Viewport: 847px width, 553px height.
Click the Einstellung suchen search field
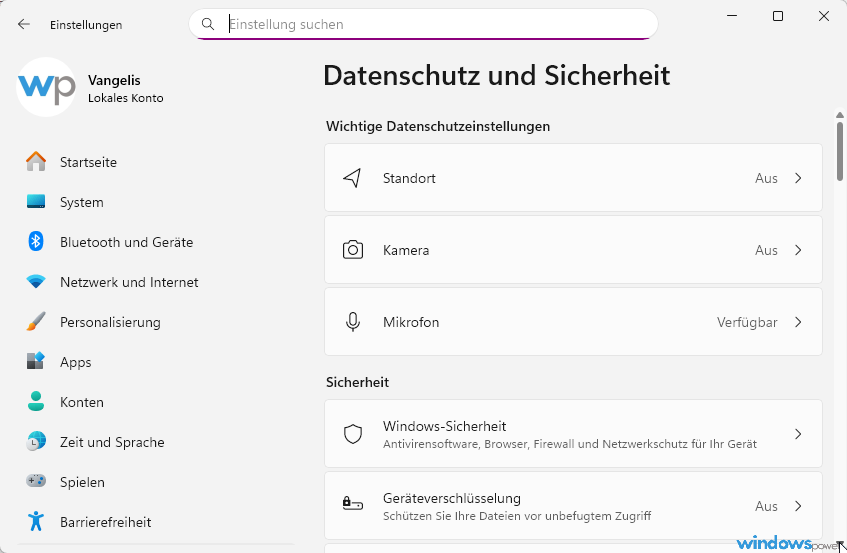pos(424,24)
